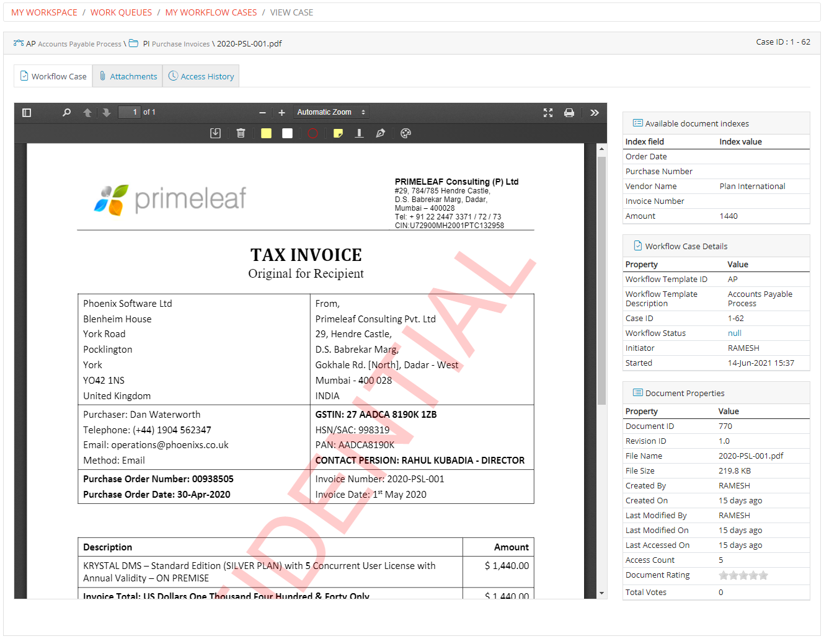Click the Created By value RAMESH

734,486
